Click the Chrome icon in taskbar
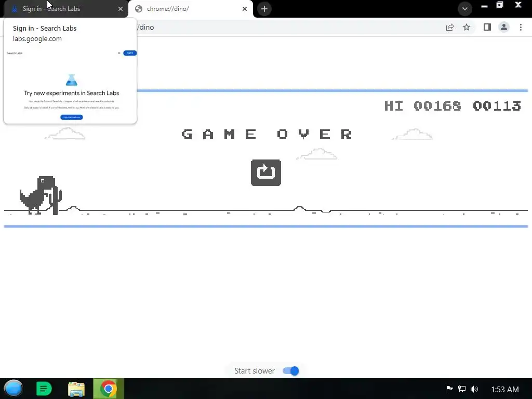Viewport: 532px width, 399px height. point(109,389)
